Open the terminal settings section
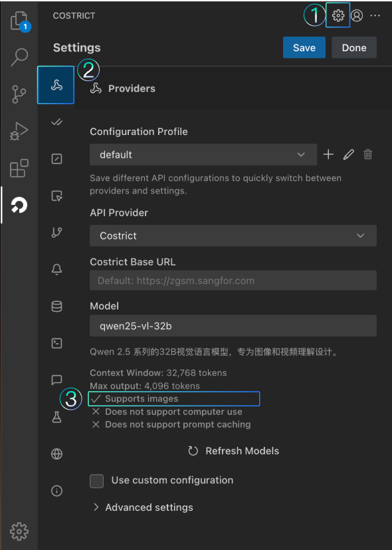Image resolution: width=392 pixels, height=550 pixels. coord(56,343)
